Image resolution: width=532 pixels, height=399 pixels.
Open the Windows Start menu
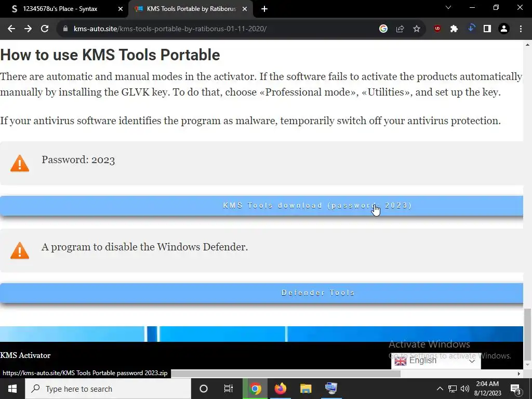tap(12, 389)
